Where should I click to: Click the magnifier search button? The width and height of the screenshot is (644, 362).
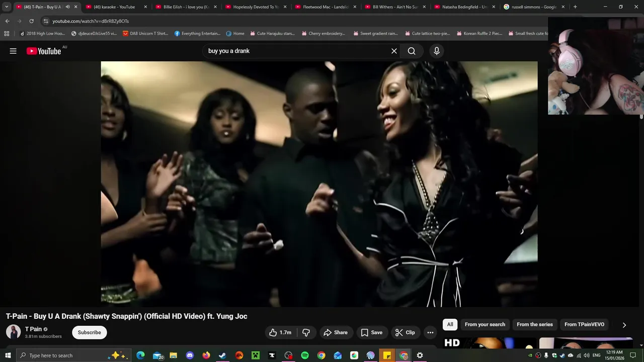pos(412,51)
